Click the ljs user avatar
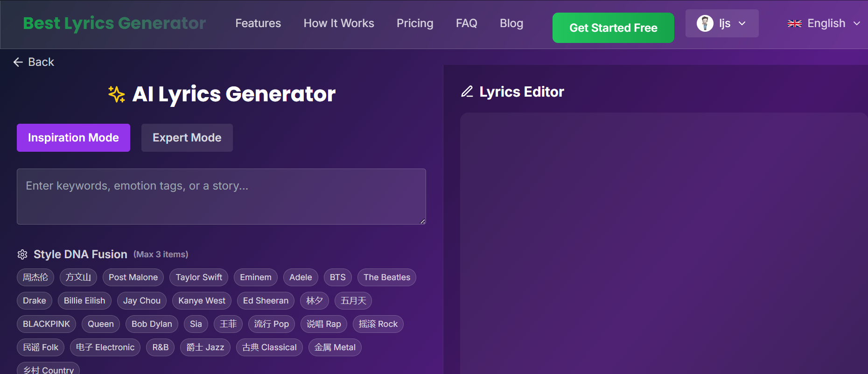868x374 pixels. click(705, 23)
